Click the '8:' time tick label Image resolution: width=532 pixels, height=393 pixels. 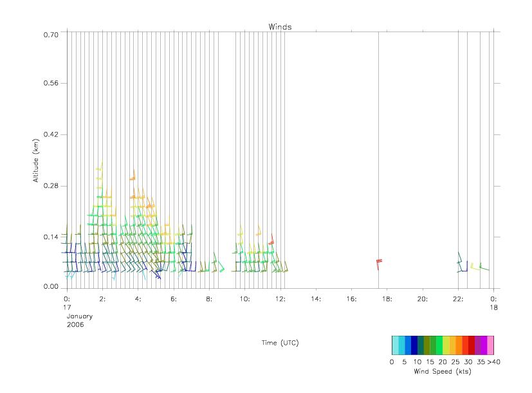click(x=209, y=299)
